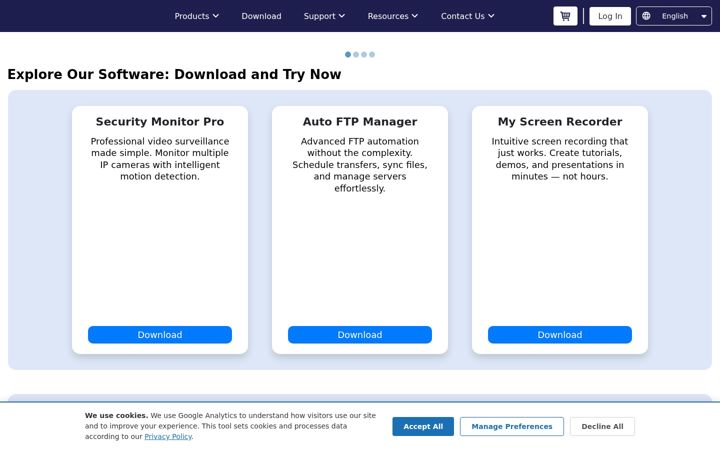Download Auto FTP Manager
The height and width of the screenshot is (450, 720).
(360, 335)
